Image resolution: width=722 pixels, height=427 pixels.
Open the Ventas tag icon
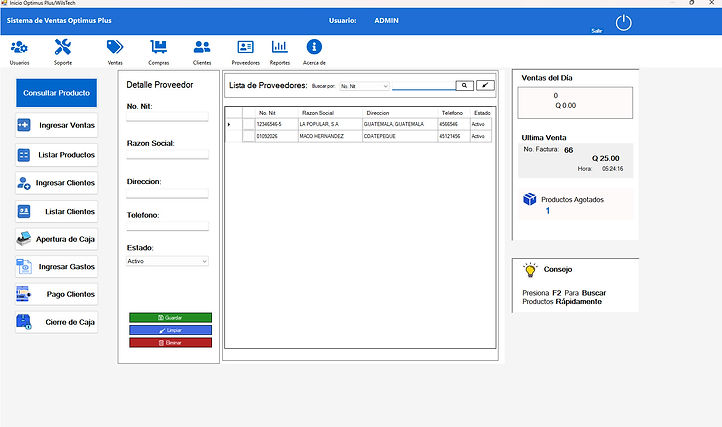point(115,47)
